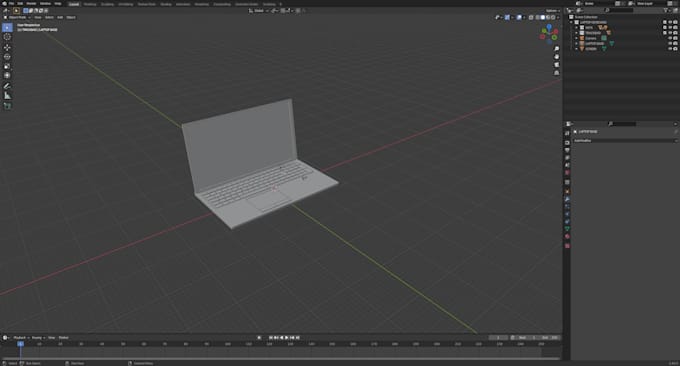This screenshot has width=680, height=366.
Task: Jump to the timeline start frame
Action: tap(271, 337)
